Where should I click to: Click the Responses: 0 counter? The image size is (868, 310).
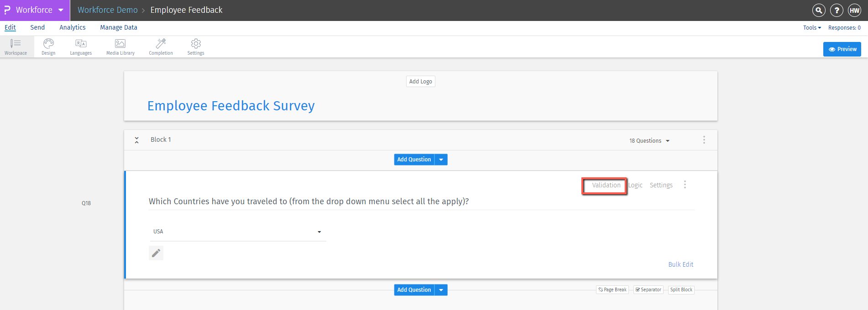tap(844, 28)
